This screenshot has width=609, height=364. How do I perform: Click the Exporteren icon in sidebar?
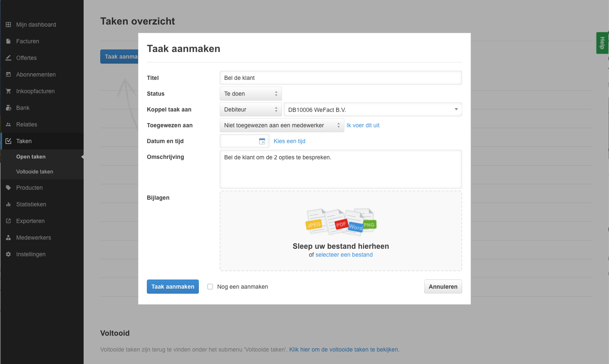tap(8, 221)
